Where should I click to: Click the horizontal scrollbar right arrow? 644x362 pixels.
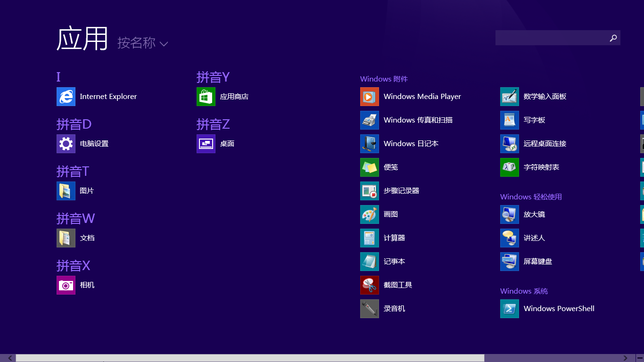626,358
